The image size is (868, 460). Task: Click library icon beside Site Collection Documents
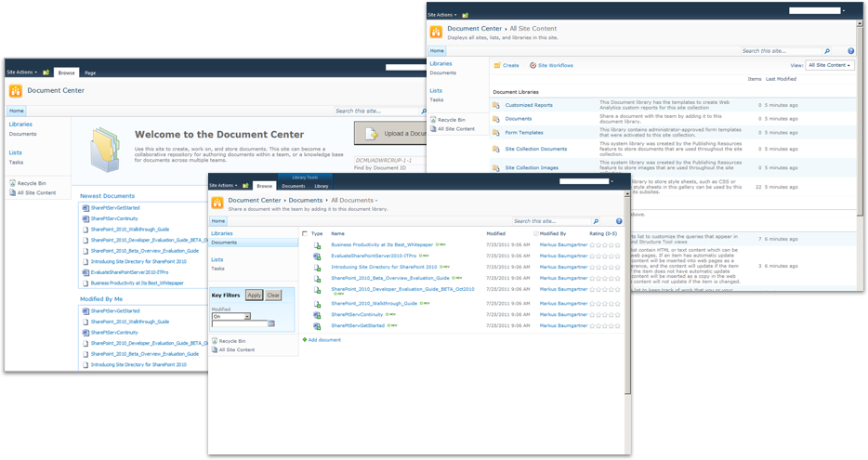496,149
